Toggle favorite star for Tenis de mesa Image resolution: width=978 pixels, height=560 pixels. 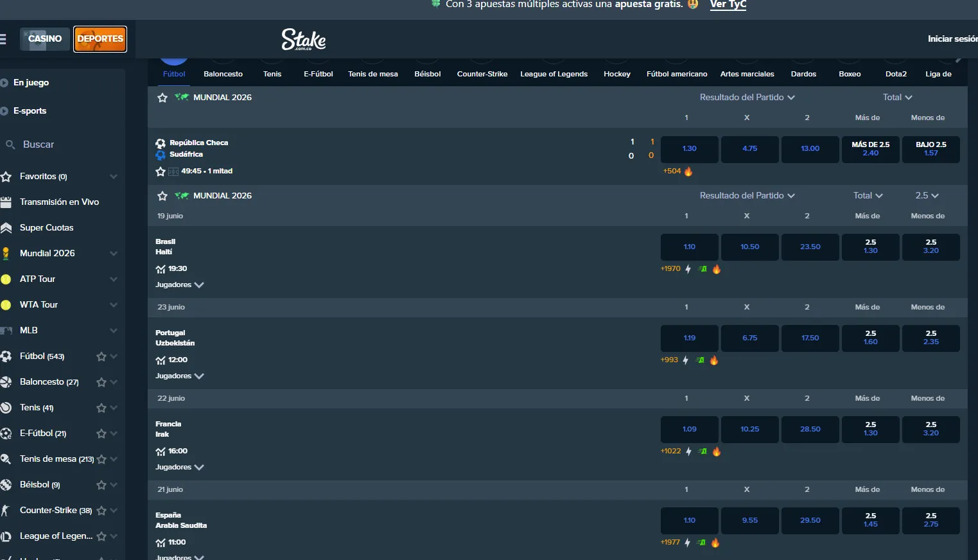point(101,459)
